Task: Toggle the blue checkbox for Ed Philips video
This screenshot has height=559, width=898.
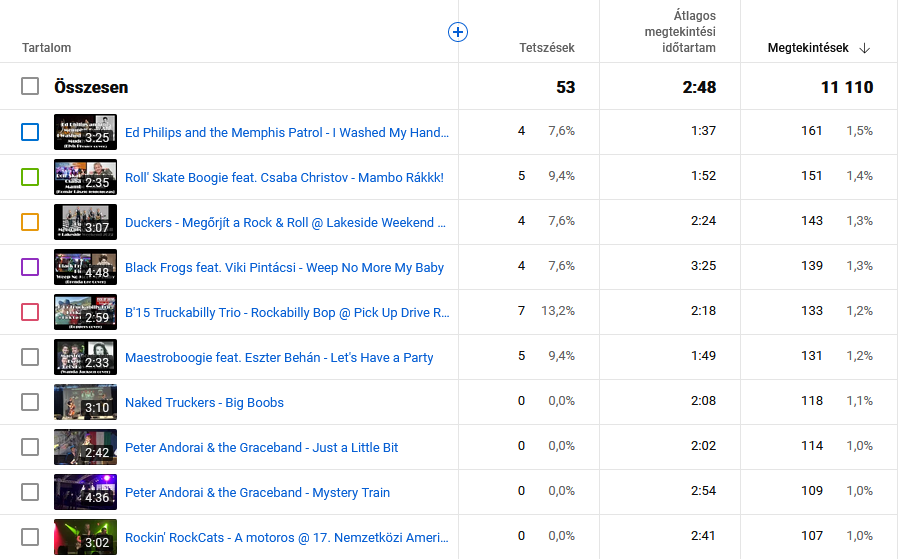Action: coord(30,132)
